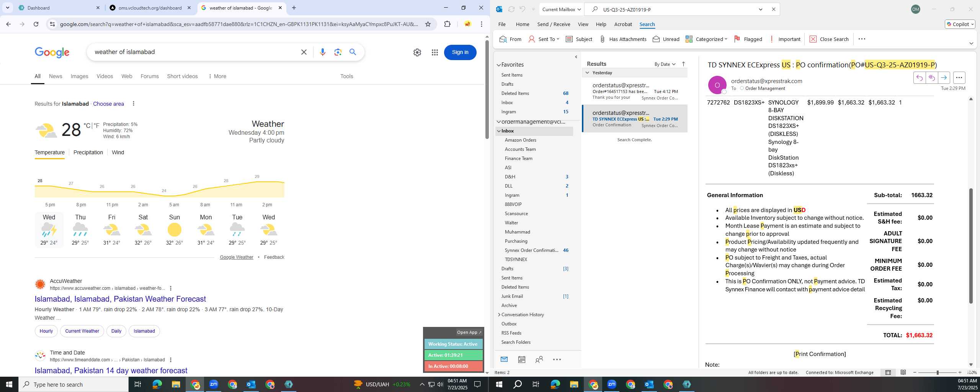Open the AccuWeather Islamabad forecast link
Viewport: 980px width, 392px height.
[120, 299]
